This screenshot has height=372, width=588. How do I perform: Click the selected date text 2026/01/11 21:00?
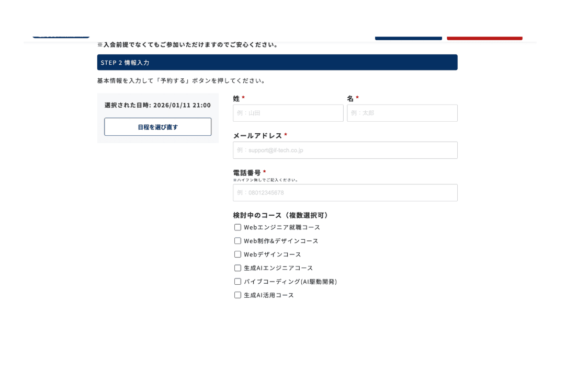pyautogui.click(x=182, y=105)
